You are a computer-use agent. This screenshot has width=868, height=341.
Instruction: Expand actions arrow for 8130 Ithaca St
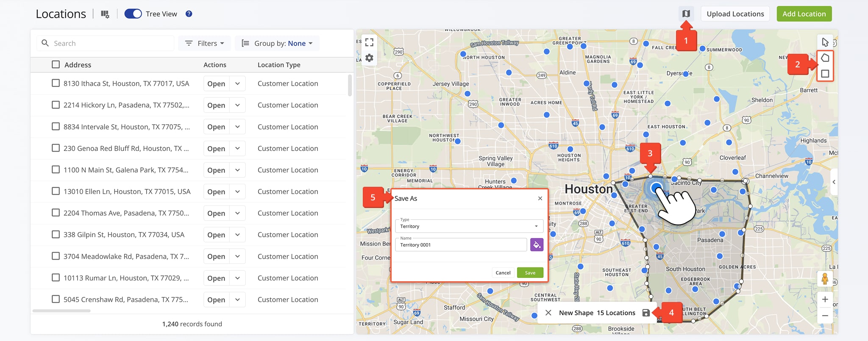pos(237,83)
